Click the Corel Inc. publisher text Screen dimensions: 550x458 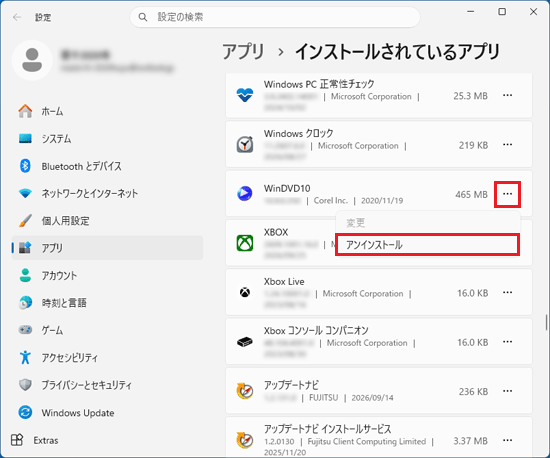point(331,201)
